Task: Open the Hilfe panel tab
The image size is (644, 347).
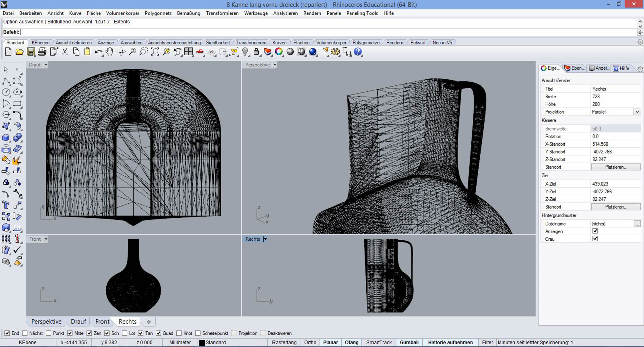Action: click(621, 68)
